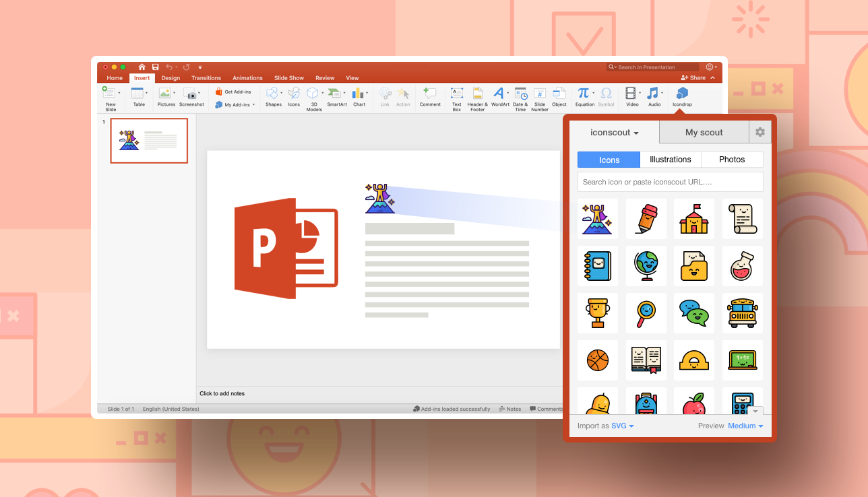Screen dimensions: 868x497
Task: Click the New Slide icon in the ribbon
Action: 109,93
